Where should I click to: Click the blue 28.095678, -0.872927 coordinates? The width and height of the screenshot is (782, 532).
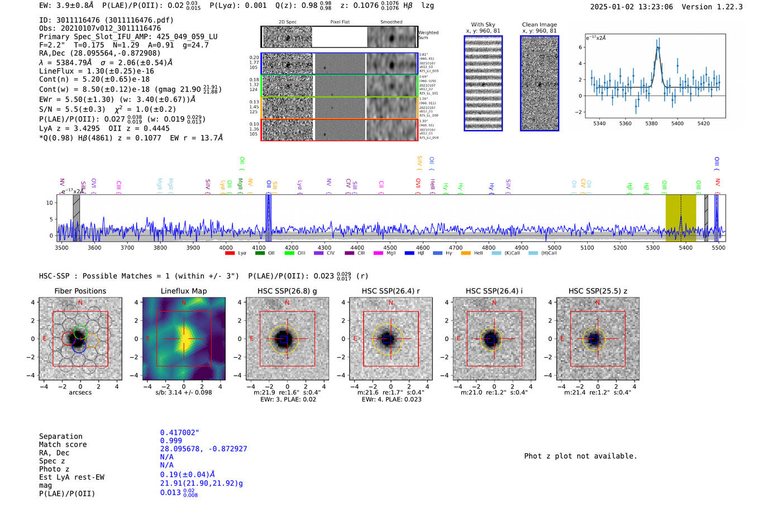click(x=204, y=449)
